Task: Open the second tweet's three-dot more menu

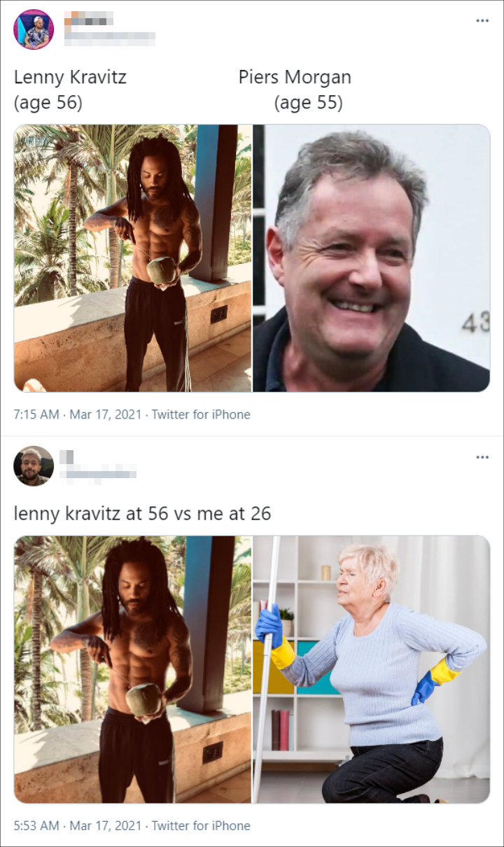Action: (x=482, y=458)
